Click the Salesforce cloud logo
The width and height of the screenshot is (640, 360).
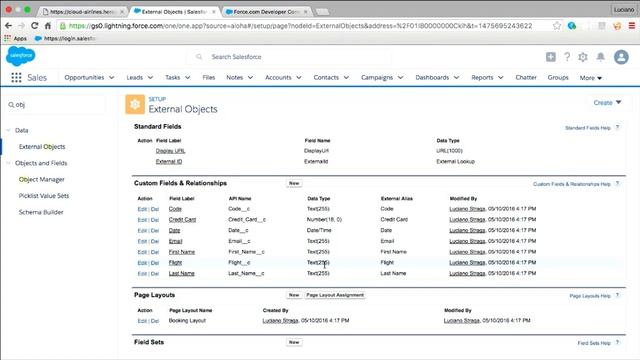[x=20, y=56]
